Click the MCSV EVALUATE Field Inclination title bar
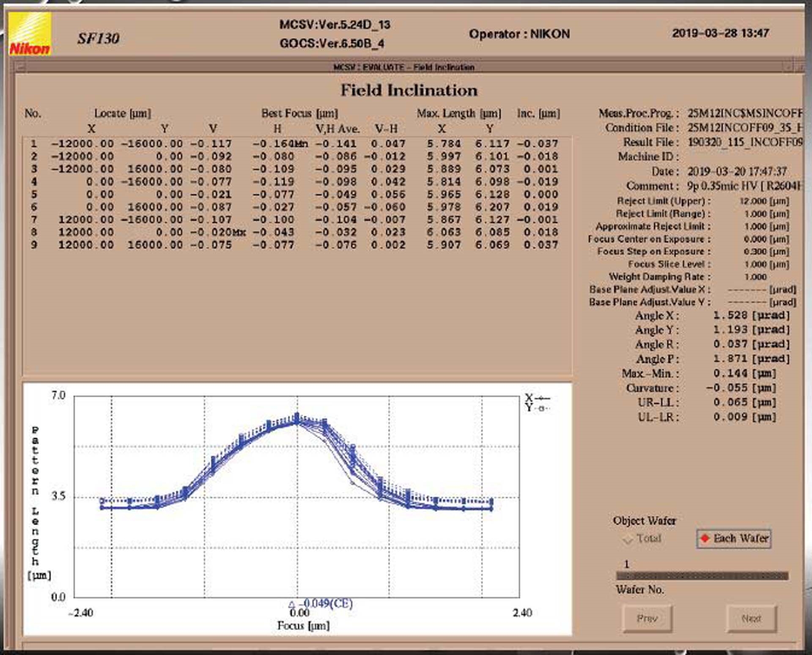812x655 pixels. [x=404, y=67]
